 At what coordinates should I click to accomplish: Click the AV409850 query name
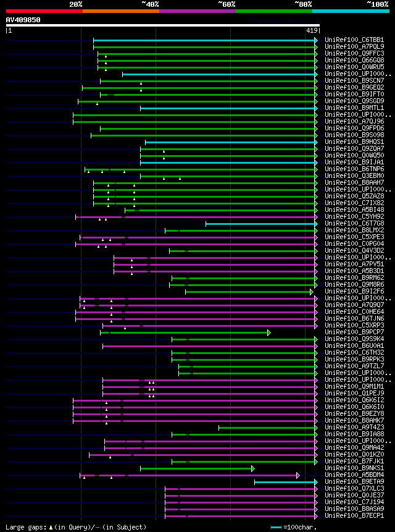click(x=23, y=20)
